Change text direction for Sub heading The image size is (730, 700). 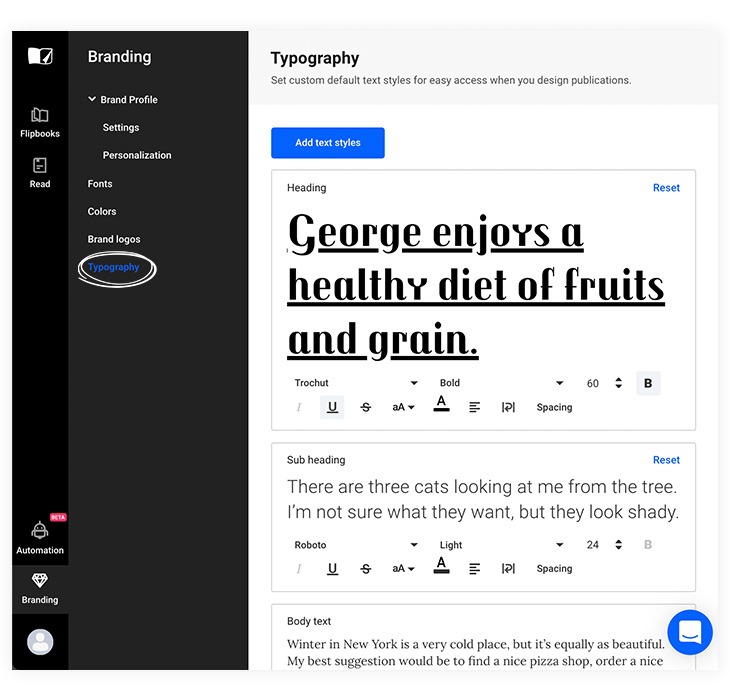[508, 569]
